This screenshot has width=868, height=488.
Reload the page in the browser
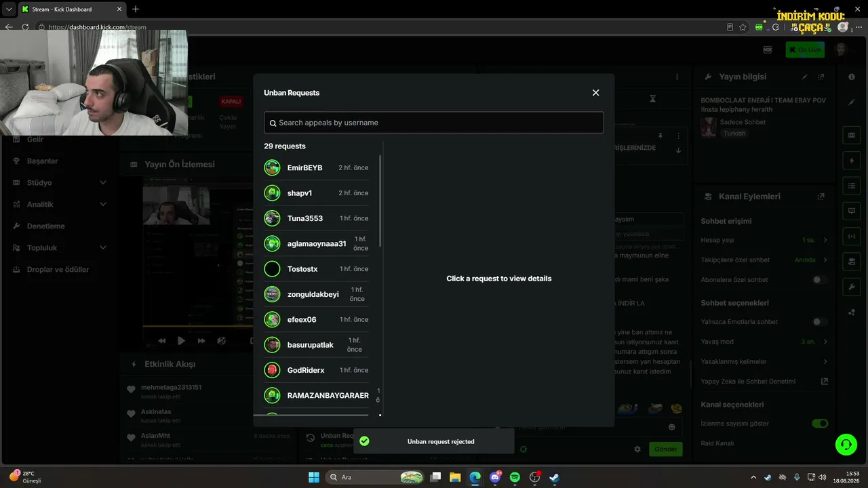(25, 27)
